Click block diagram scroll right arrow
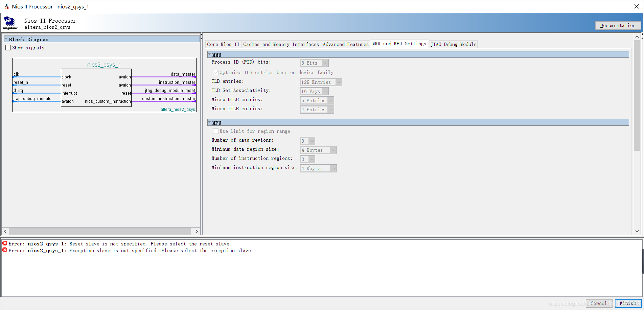The height and width of the screenshot is (310, 644). click(197, 231)
